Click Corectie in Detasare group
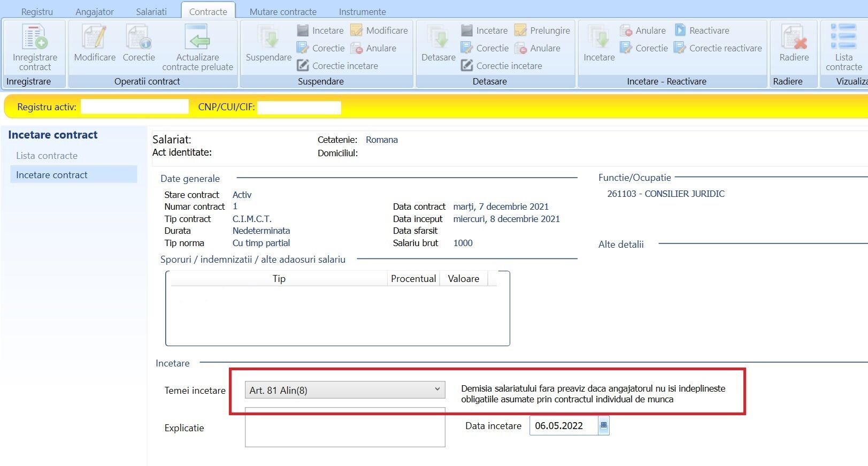The height and width of the screenshot is (466, 868). click(x=485, y=48)
